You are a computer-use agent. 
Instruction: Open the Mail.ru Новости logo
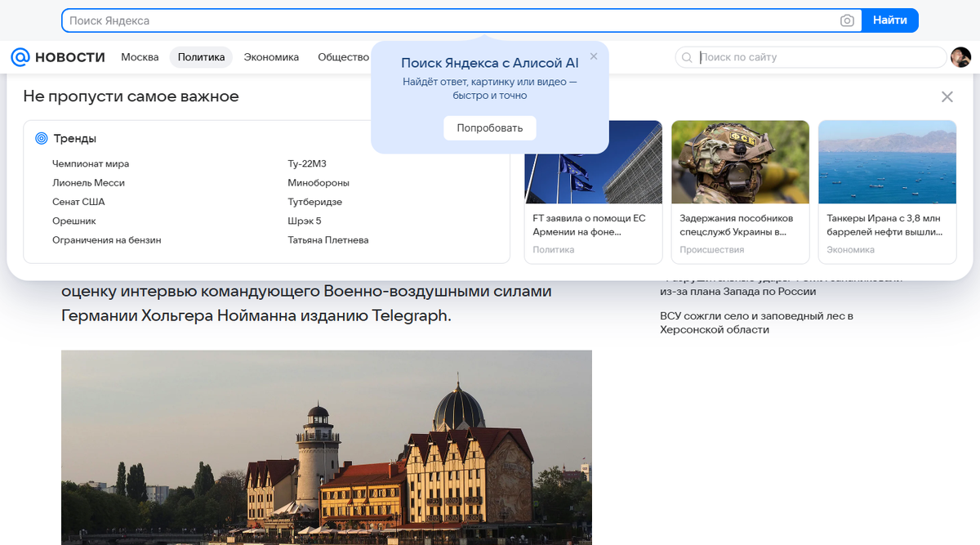click(x=58, y=57)
